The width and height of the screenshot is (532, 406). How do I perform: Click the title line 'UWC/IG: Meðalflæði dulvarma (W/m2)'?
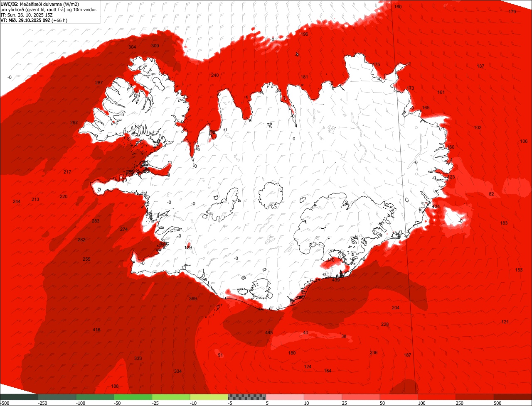tap(40, 4)
